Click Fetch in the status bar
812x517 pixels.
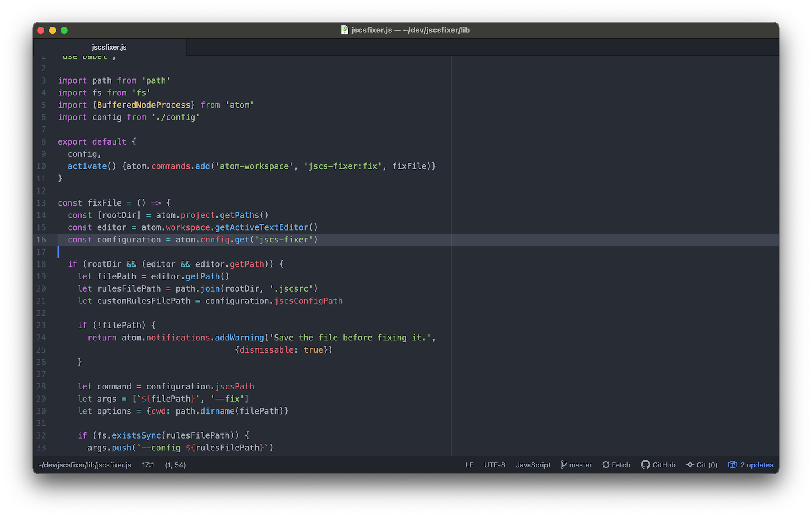(x=616, y=465)
